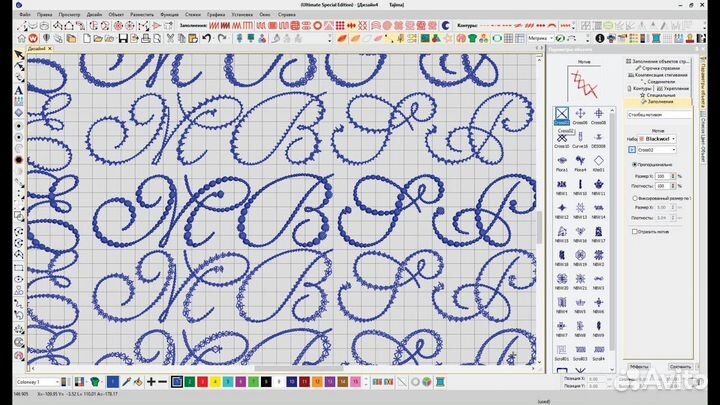The image size is (720, 405).
Task: Click the Print icon in toolbar
Action: click(146, 39)
